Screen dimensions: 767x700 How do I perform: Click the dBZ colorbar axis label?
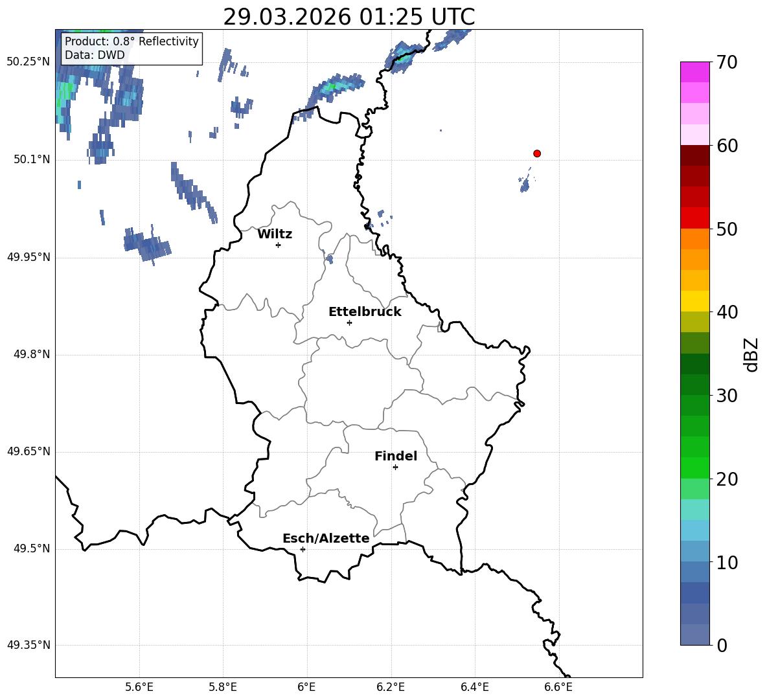[x=751, y=354]
